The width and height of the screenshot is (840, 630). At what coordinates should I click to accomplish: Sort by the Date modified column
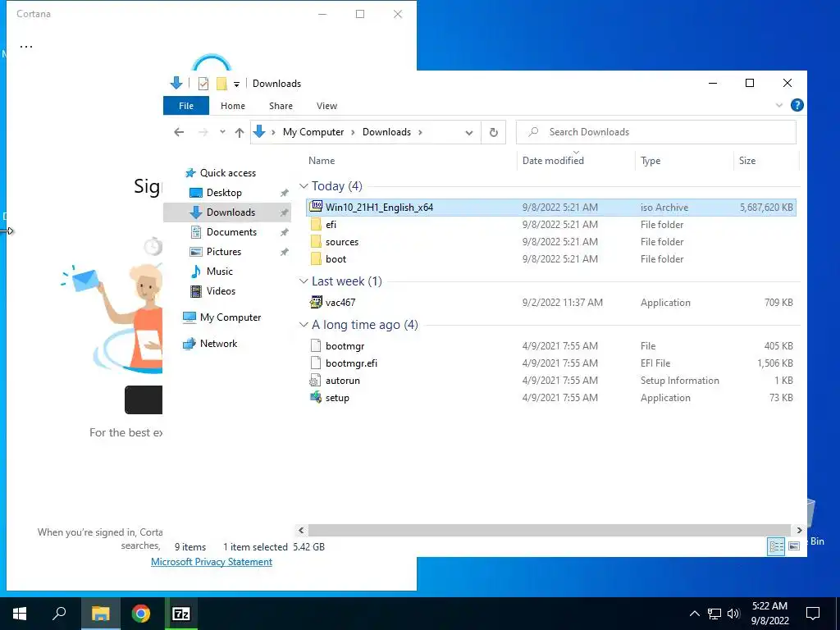[553, 161]
